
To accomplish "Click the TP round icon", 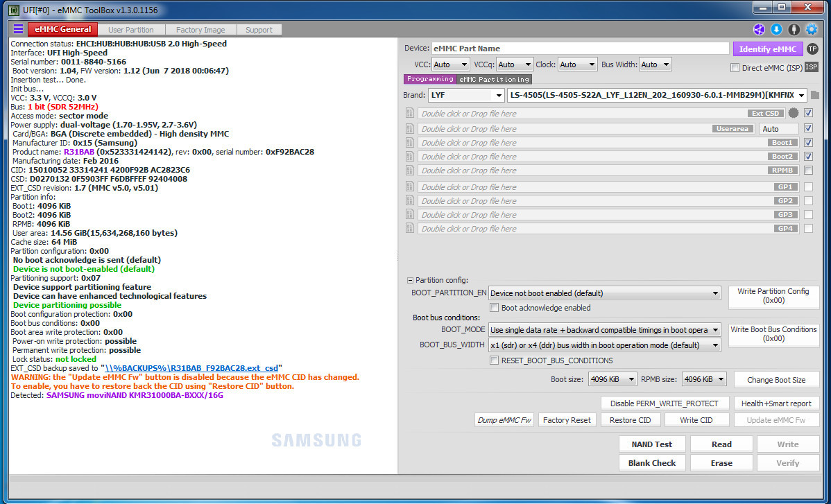I will coord(812,49).
